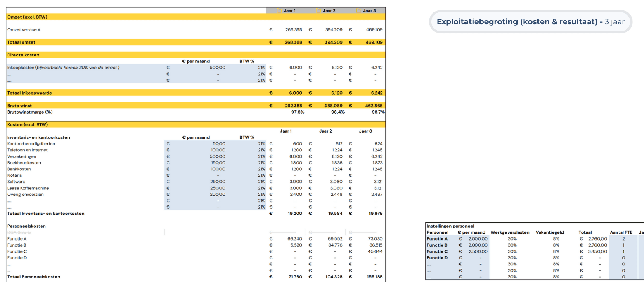Image resolution: width=644 pixels, height=282 pixels.
Task: Select the Werkgeverslasten column header
Action: [510, 232]
